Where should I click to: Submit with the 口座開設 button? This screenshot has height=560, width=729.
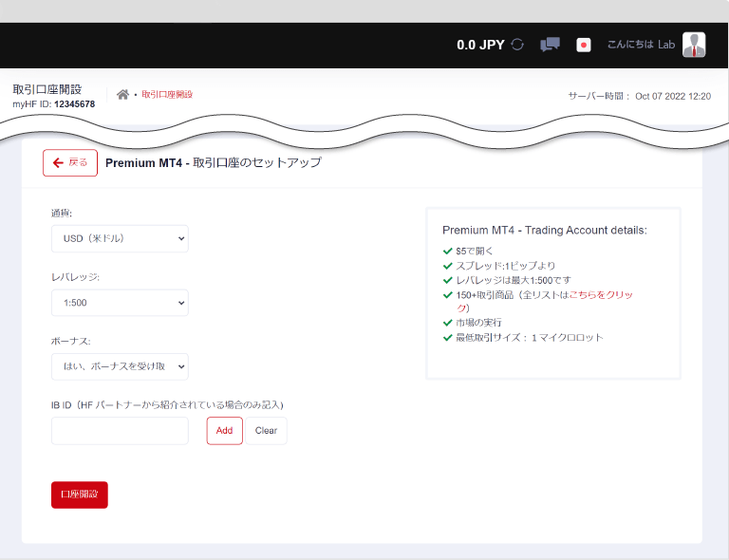click(80, 495)
